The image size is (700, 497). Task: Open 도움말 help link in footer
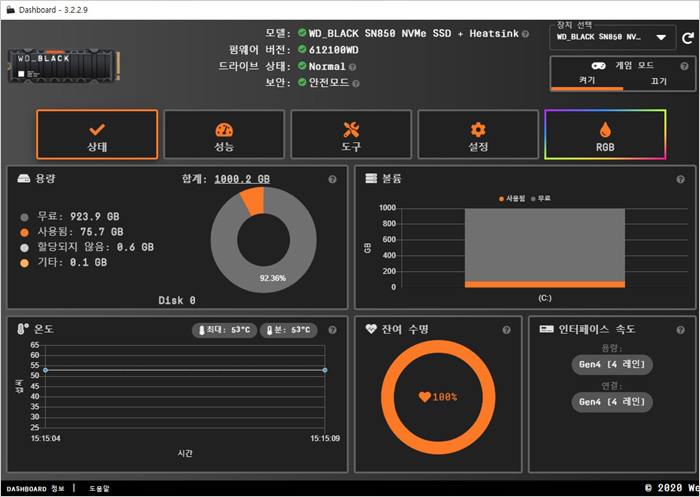tap(99, 489)
